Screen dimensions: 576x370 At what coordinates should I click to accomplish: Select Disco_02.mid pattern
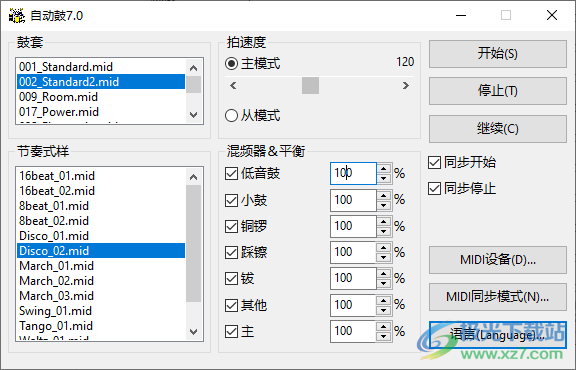point(101,251)
